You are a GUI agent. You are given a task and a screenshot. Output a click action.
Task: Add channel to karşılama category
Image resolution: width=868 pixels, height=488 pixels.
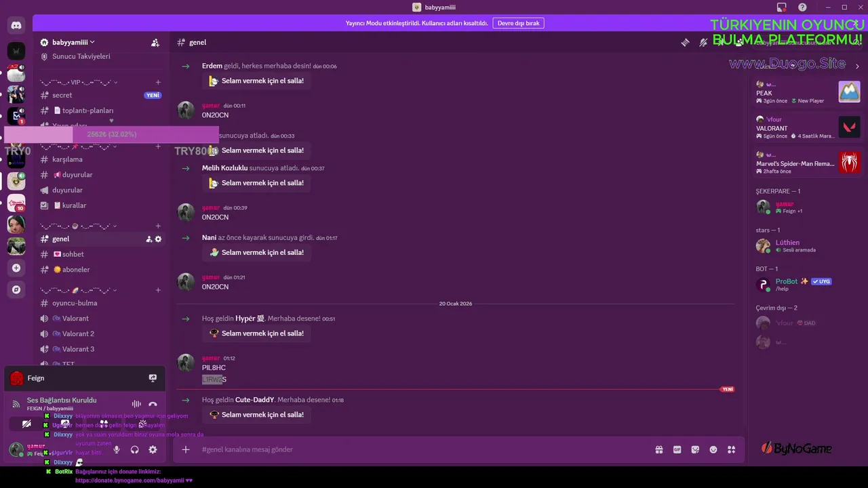coord(158,146)
